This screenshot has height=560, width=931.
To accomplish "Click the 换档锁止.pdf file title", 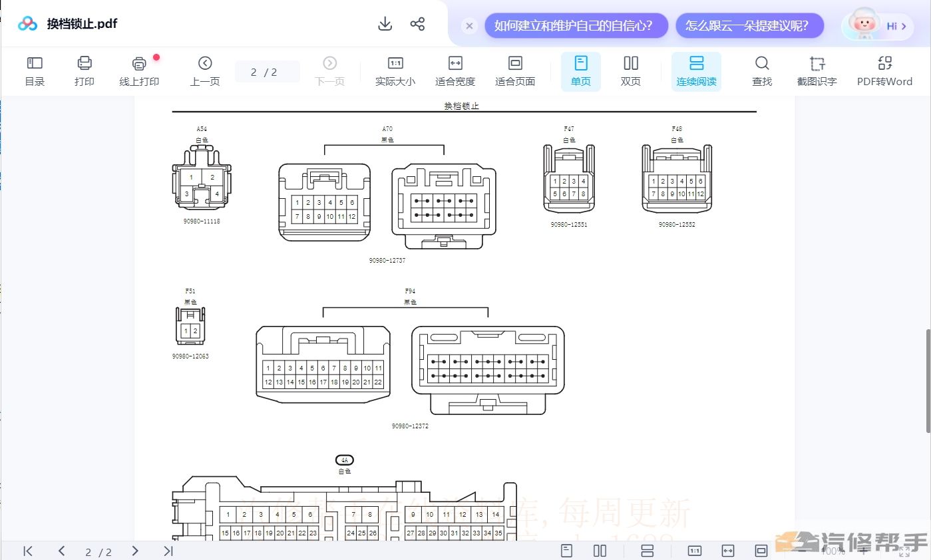I will [x=82, y=24].
